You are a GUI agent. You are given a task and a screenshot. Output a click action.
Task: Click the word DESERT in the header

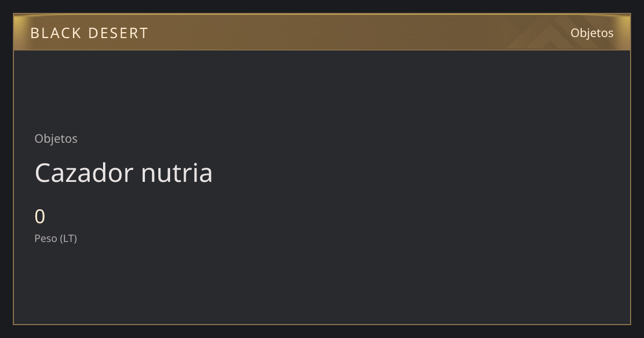pos(118,33)
